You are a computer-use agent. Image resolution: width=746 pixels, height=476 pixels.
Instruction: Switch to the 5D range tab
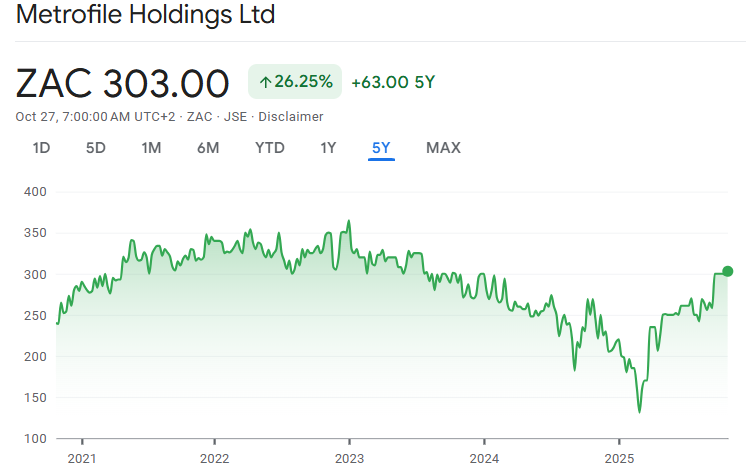(95, 148)
